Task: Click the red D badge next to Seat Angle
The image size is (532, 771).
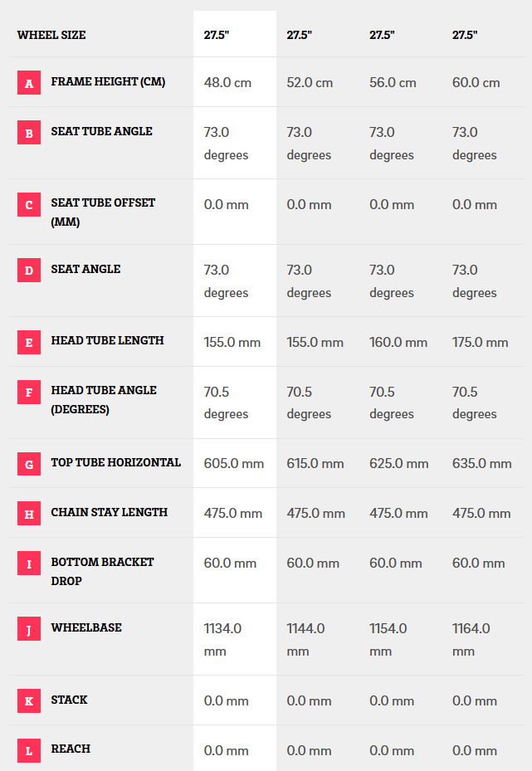Action: (29, 271)
